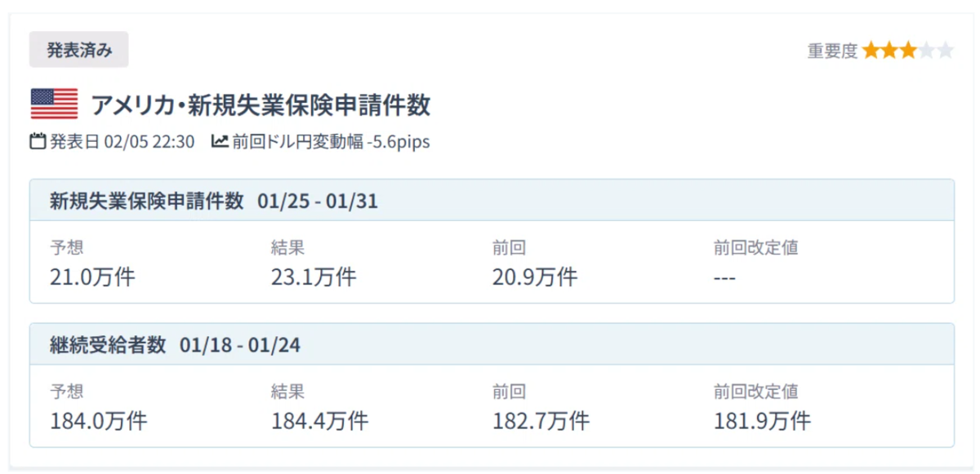Click the fourth gray importance star

(x=927, y=51)
